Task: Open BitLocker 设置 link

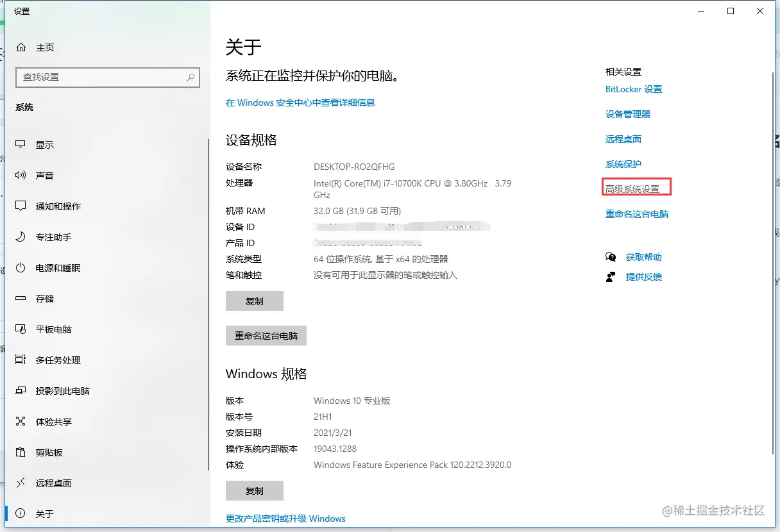Action: point(634,89)
